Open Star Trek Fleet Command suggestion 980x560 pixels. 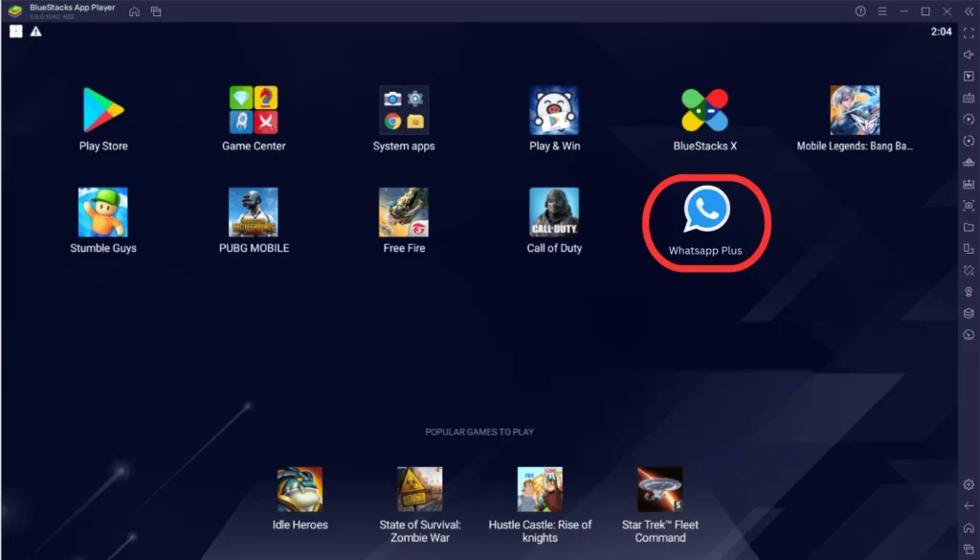[659, 490]
